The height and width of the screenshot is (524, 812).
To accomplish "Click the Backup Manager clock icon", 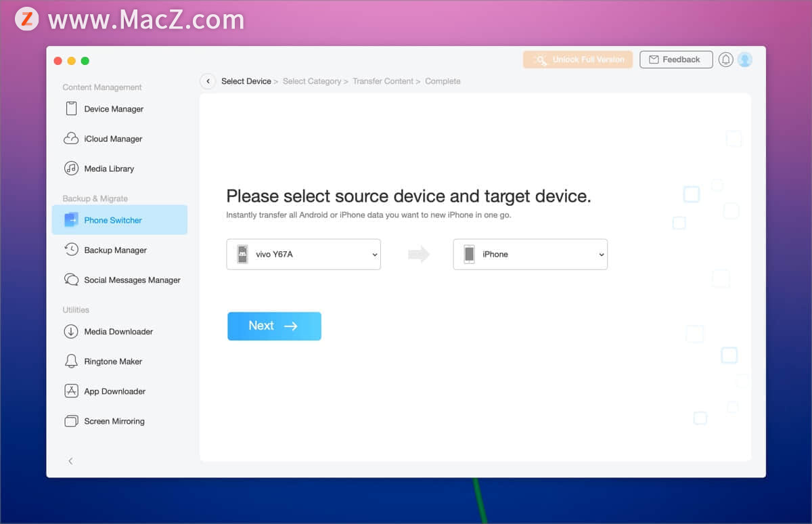I will pyautogui.click(x=71, y=250).
